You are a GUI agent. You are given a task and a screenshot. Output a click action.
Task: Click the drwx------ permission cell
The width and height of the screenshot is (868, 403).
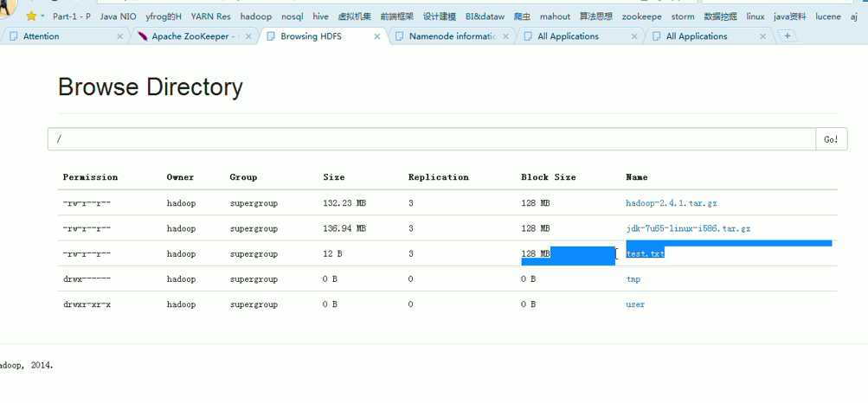click(x=87, y=279)
